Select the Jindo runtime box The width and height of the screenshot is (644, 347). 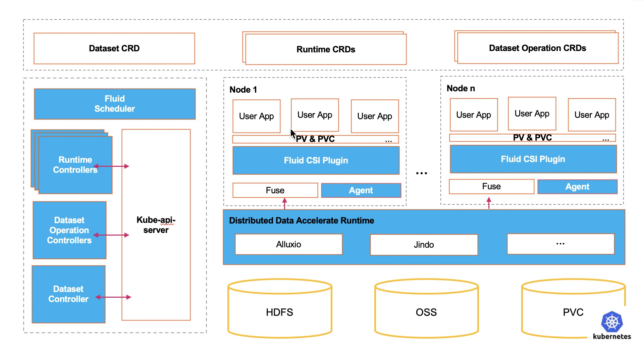coord(424,245)
